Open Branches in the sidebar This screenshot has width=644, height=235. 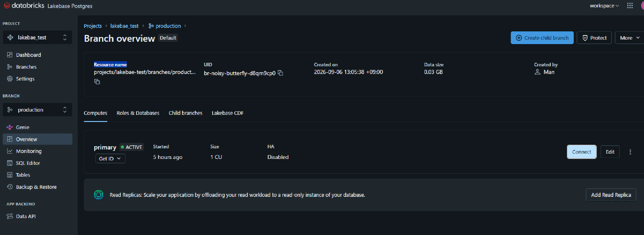point(38,67)
